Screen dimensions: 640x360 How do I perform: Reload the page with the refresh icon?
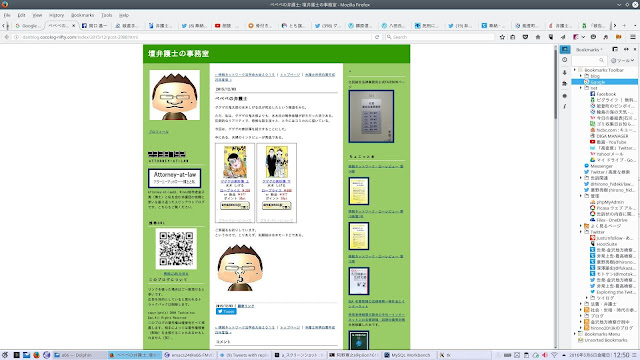377,37
